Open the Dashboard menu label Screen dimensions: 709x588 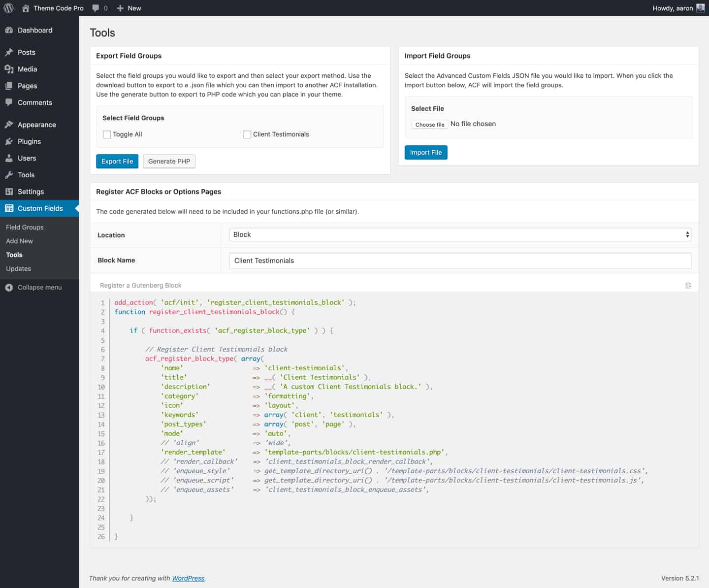(35, 30)
